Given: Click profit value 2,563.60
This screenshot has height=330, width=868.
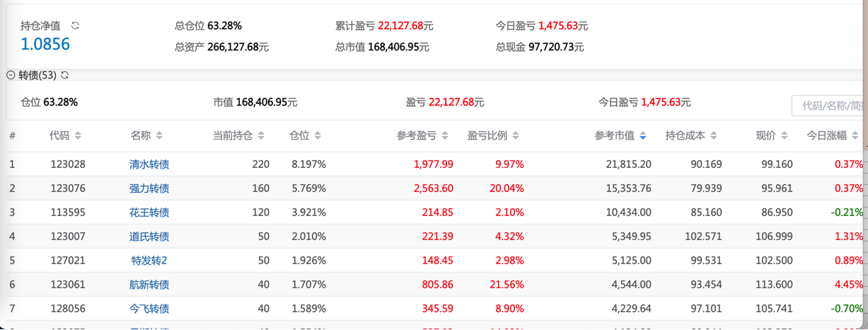Looking at the screenshot, I should pos(434,188).
